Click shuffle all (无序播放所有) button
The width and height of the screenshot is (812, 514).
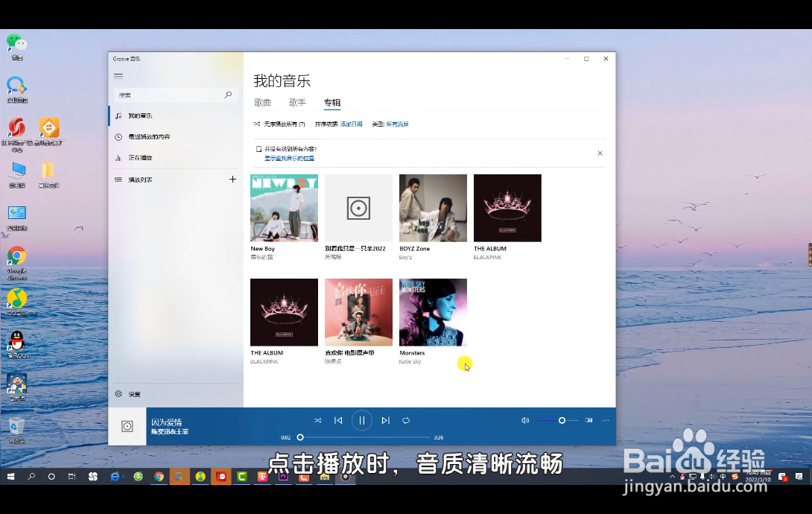coord(279,124)
